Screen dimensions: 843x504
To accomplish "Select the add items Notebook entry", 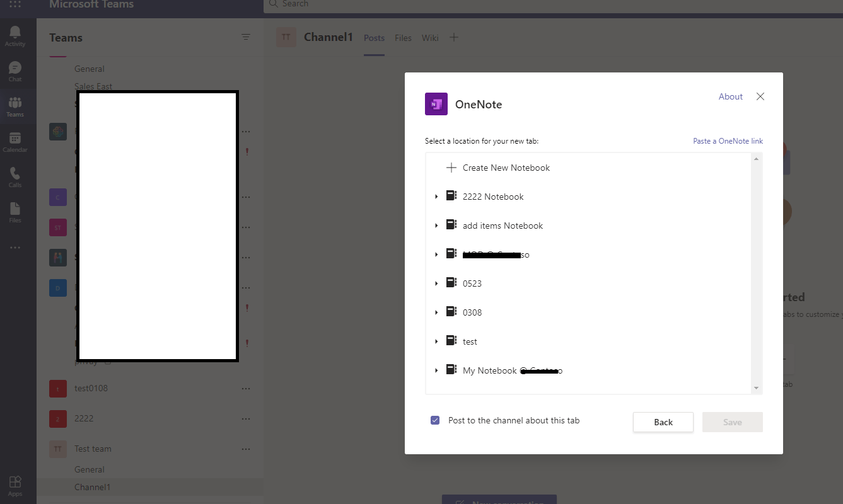I will point(503,226).
